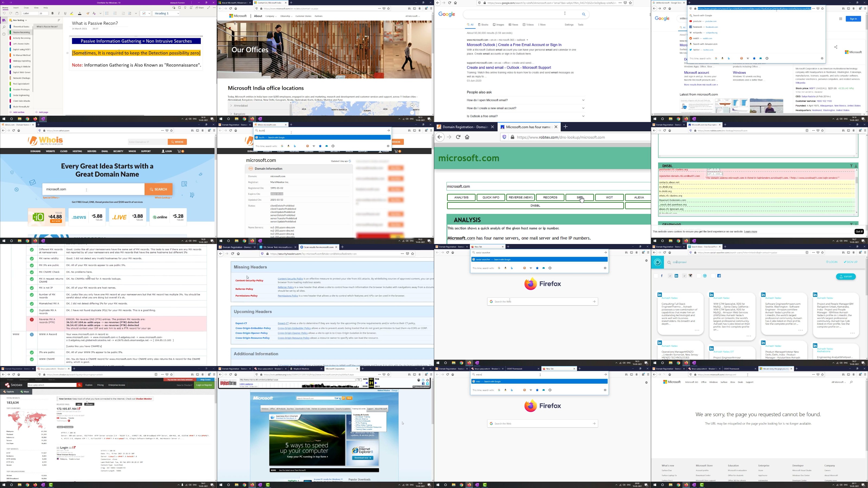The height and width of the screenshot is (488, 868).
Task: Uncheck LinkedIn checkbox on Social Searcher
Action: click(x=670, y=276)
